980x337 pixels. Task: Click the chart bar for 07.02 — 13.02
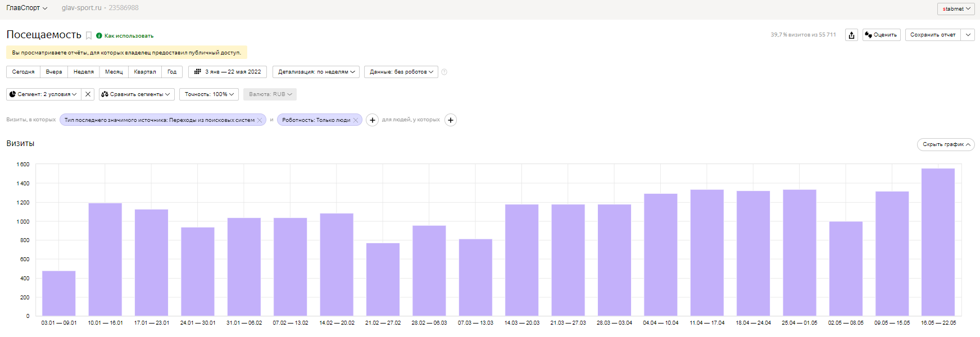(291, 267)
